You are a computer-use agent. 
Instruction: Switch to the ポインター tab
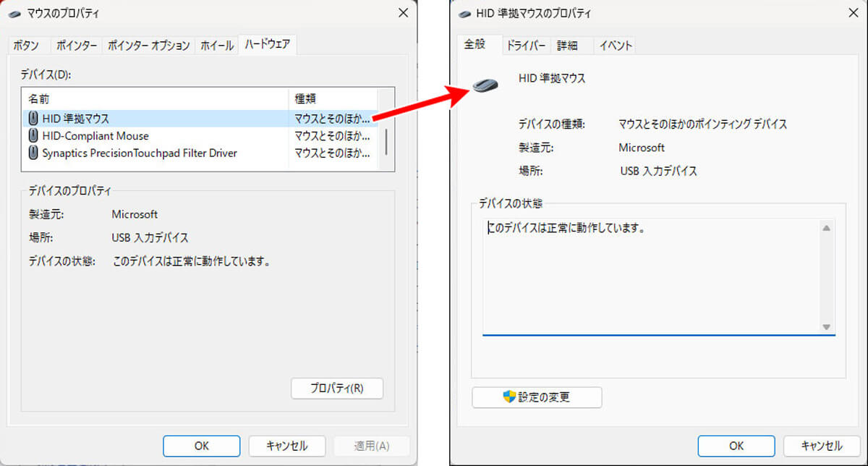pyautogui.click(x=76, y=46)
